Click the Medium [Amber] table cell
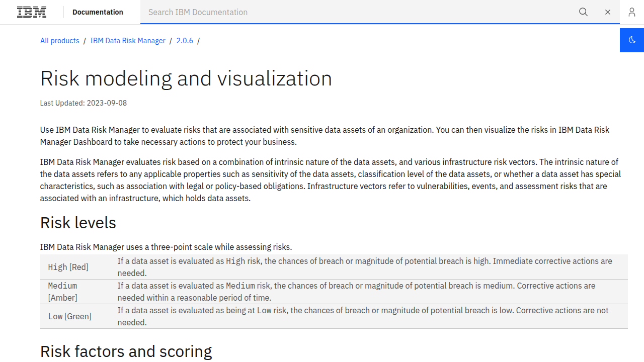 pyautogui.click(x=75, y=292)
